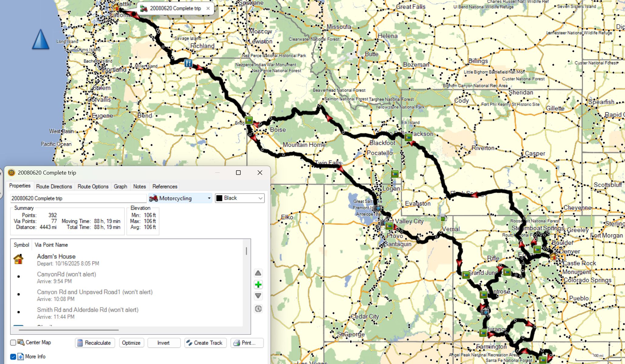Enable the Center Map checkbox

[x=13, y=342]
